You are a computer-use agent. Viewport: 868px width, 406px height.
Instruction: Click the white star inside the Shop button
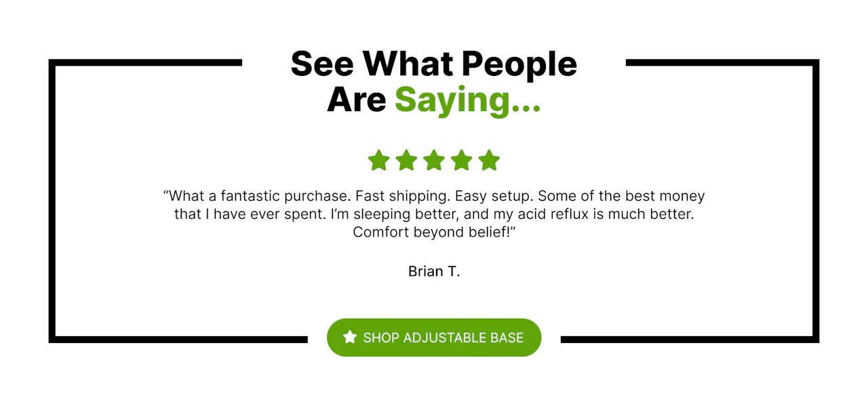tap(350, 338)
